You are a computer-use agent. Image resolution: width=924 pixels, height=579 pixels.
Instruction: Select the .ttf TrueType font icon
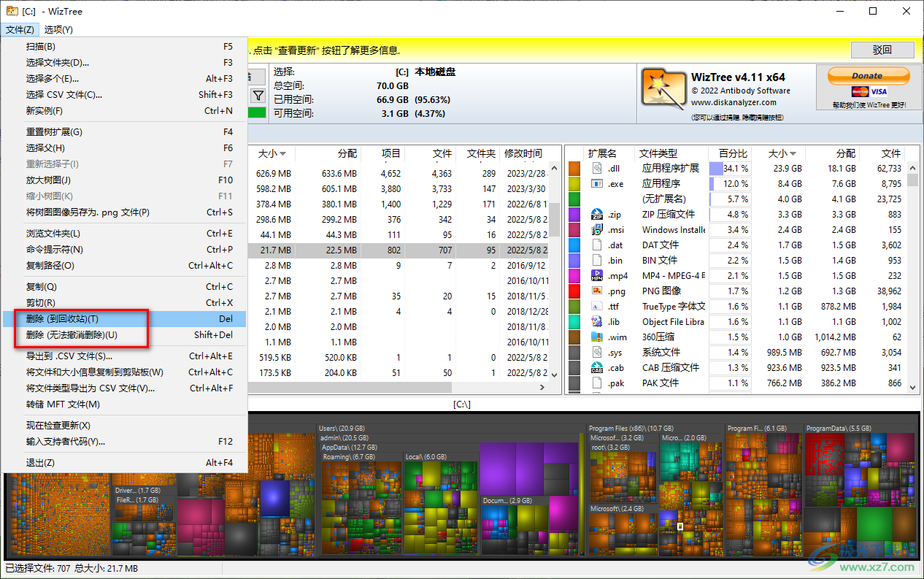pyautogui.click(x=597, y=306)
